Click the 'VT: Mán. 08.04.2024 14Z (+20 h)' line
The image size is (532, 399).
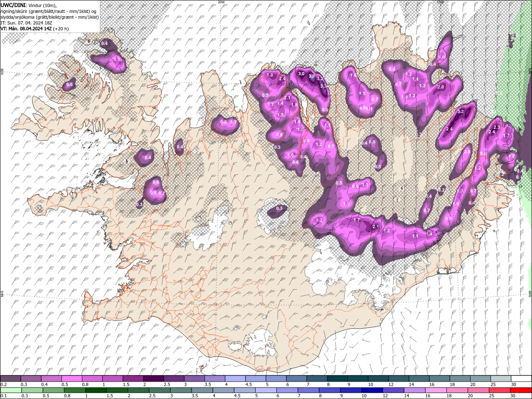coord(35,29)
